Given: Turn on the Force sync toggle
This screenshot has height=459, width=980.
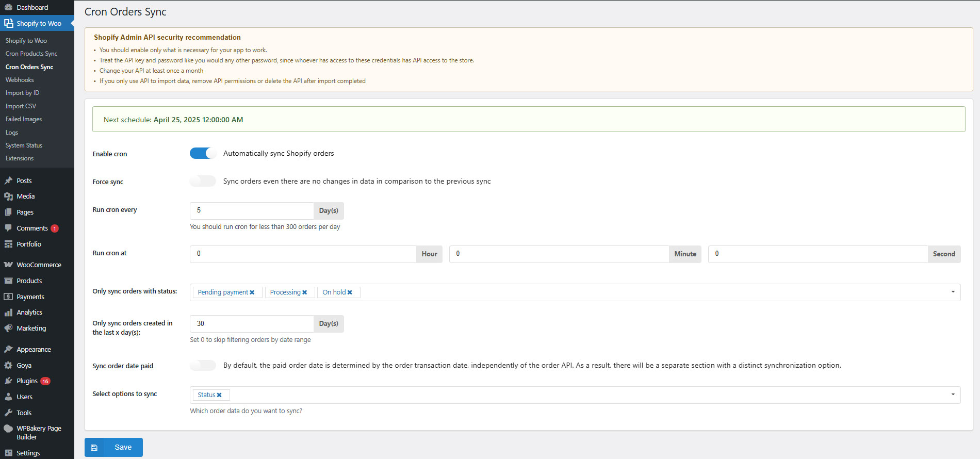Looking at the screenshot, I should pyautogui.click(x=203, y=181).
